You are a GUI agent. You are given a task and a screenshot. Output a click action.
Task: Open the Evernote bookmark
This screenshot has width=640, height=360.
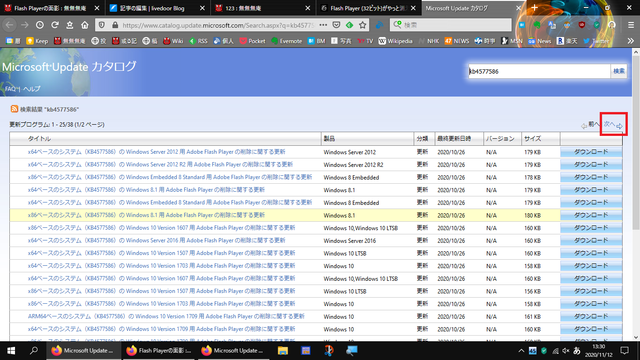[287, 41]
